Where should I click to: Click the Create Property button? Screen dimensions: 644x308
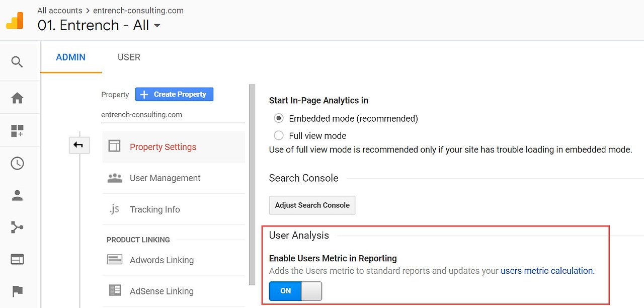point(174,94)
